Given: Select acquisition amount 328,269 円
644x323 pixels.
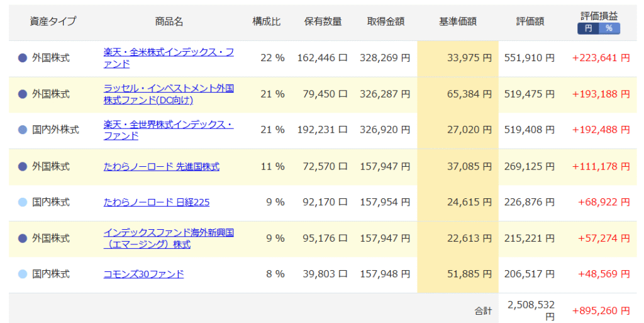Looking at the screenshot, I should click(x=385, y=58).
